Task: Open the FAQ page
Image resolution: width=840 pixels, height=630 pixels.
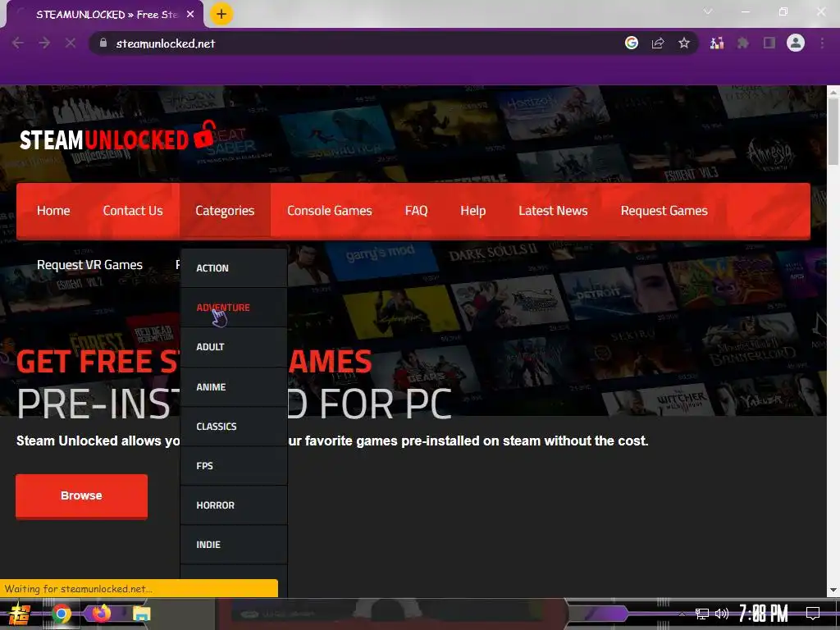Action: pos(416,211)
